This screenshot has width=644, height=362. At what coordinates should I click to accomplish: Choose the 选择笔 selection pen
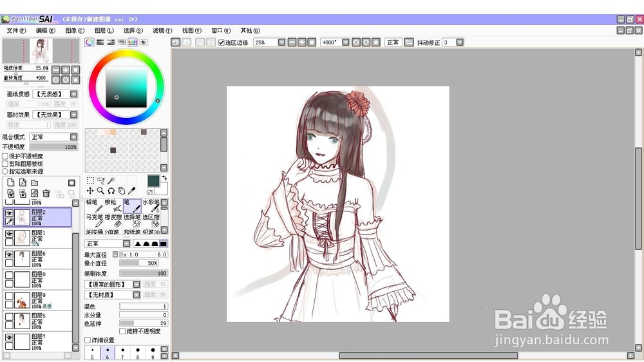[131, 220]
